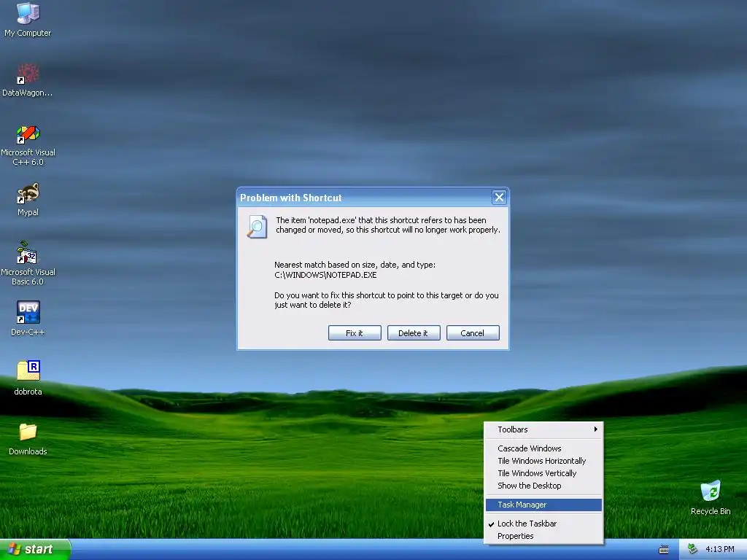Select Tile Windows Horizontally
The width and height of the screenshot is (747, 560).
(x=543, y=461)
